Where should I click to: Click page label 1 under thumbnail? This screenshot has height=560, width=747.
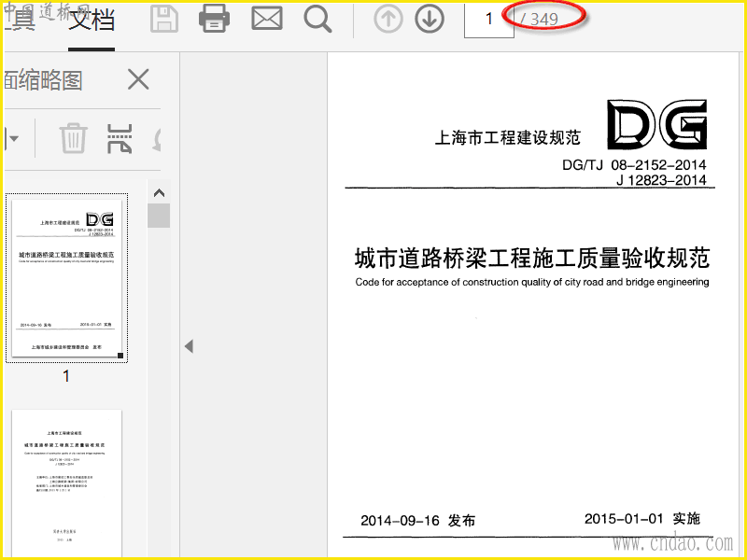66,376
